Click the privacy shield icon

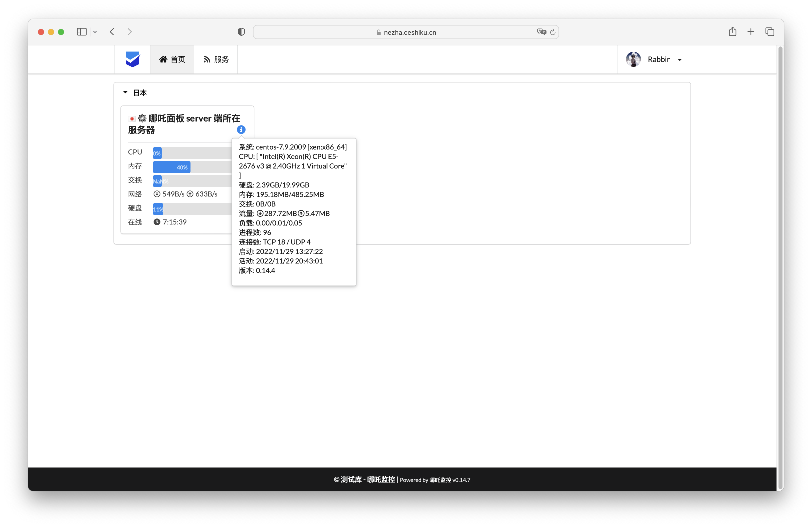[x=241, y=32]
